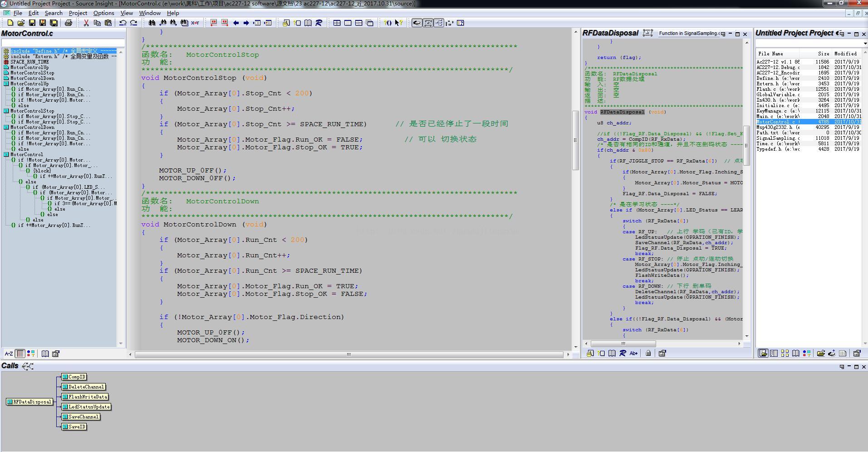868x452 pixels.
Task: Toggle A-Z alphabetical sort in symbol panel
Action: tap(9, 354)
